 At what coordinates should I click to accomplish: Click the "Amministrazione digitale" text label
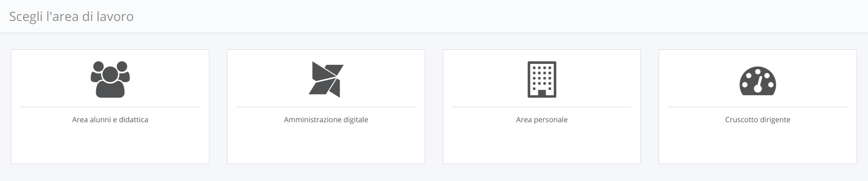click(326, 119)
